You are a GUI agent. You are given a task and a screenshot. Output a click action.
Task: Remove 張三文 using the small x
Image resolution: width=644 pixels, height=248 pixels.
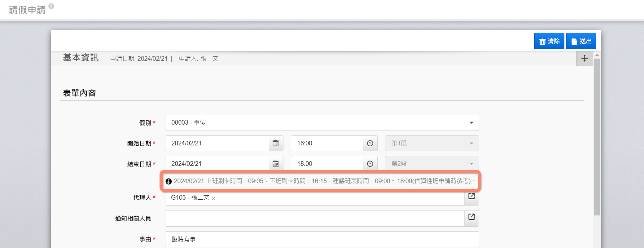(213, 198)
